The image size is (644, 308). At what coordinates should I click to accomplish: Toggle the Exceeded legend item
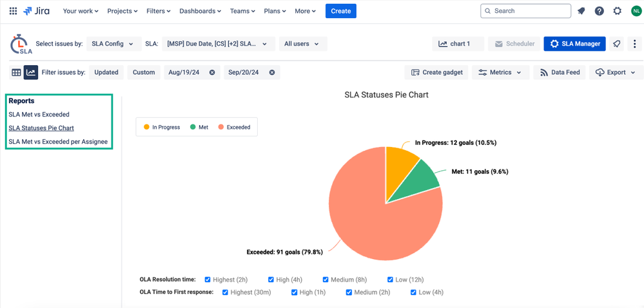(x=234, y=128)
